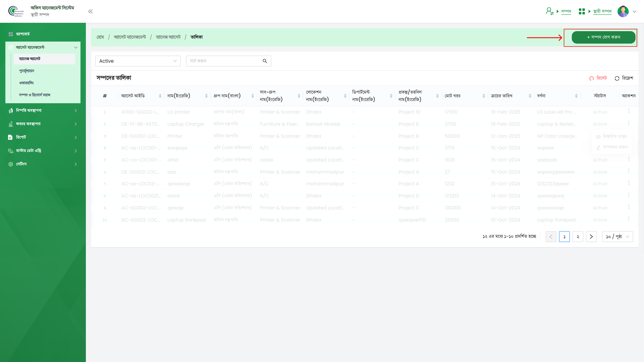Click asset ID AFRID-SG002-L... cell
The width and height of the screenshot is (644, 362).
click(140, 112)
